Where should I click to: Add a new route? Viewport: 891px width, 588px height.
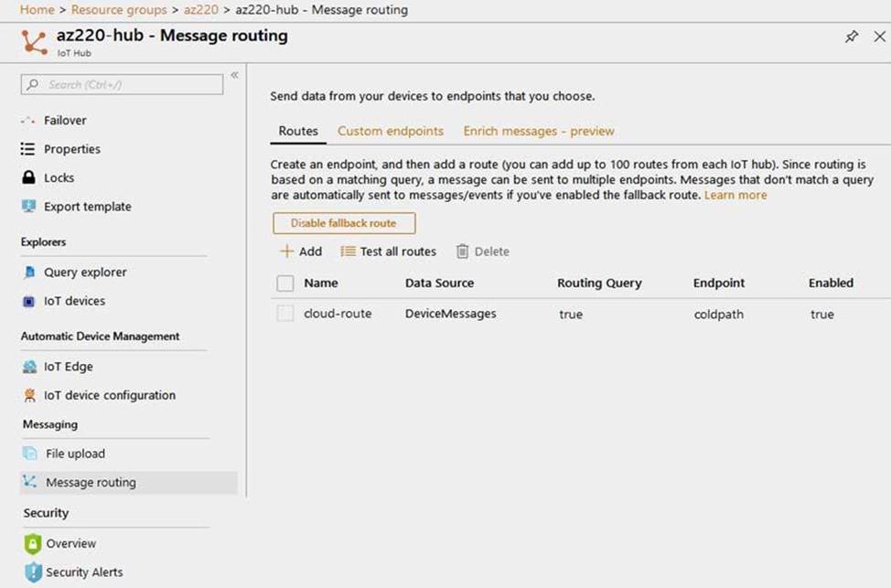(x=301, y=251)
